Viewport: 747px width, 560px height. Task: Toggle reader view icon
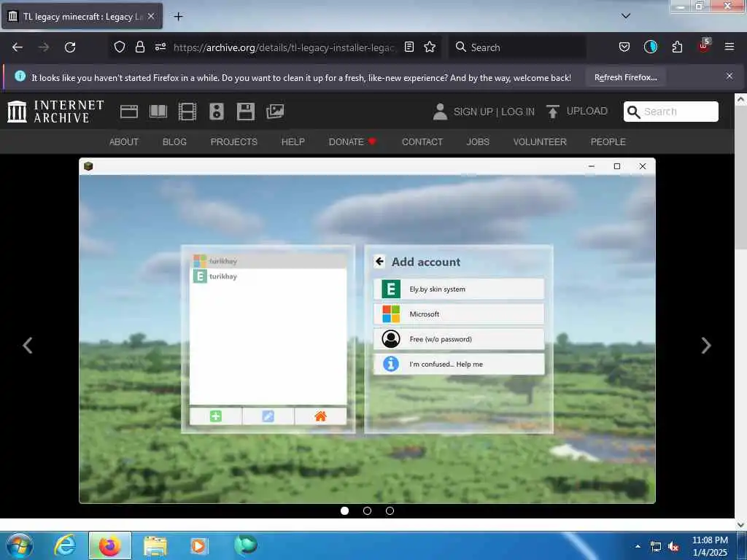point(409,47)
